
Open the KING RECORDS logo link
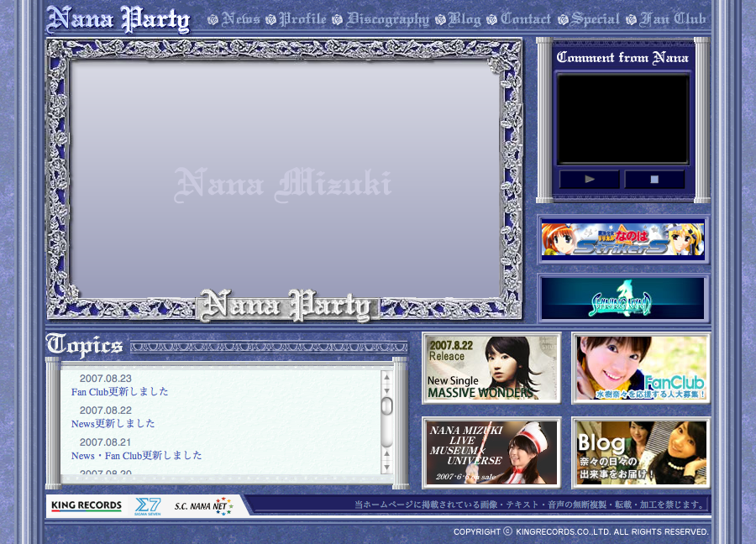(x=87, y=506)
